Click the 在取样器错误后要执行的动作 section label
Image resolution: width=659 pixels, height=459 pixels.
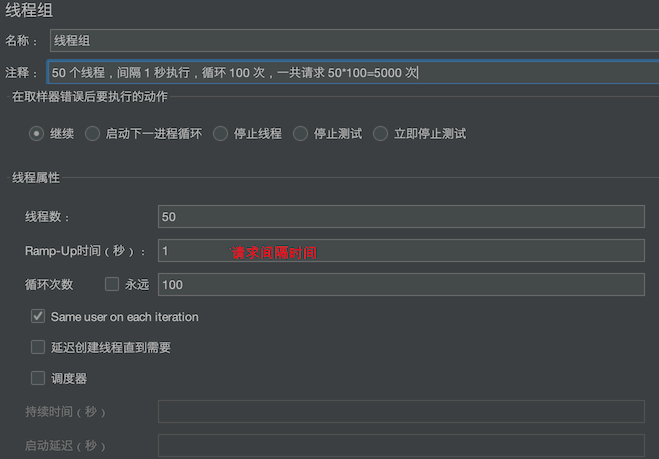click(x=89, y=97)
